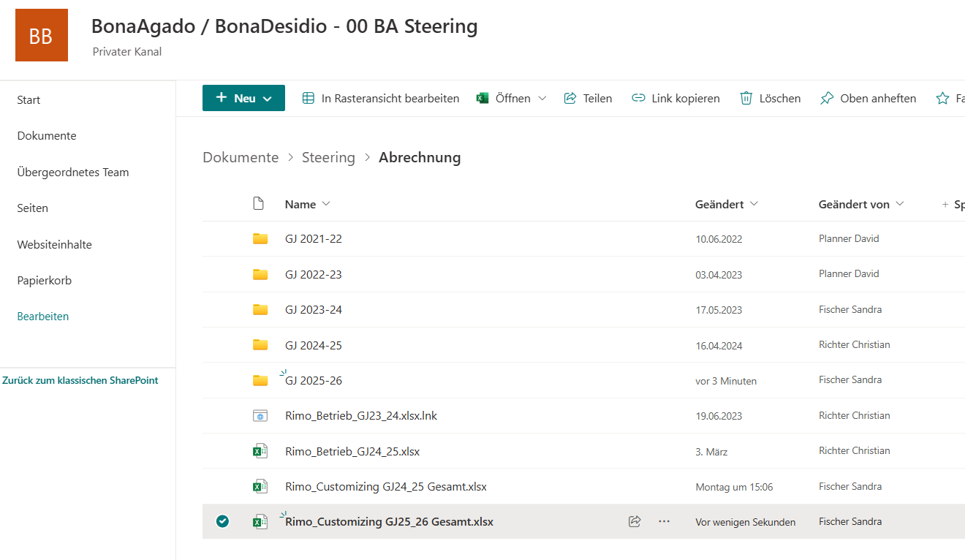Click the share icon beside Teilen
The width and height of the screenshot is (965, 560).
pyautogui.click(x=570, y=98)
